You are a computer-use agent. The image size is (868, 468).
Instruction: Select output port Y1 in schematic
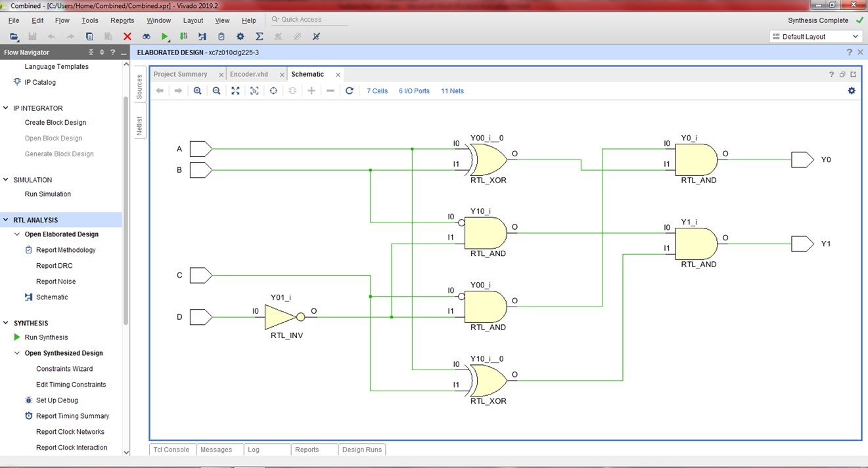coord(803,244)
